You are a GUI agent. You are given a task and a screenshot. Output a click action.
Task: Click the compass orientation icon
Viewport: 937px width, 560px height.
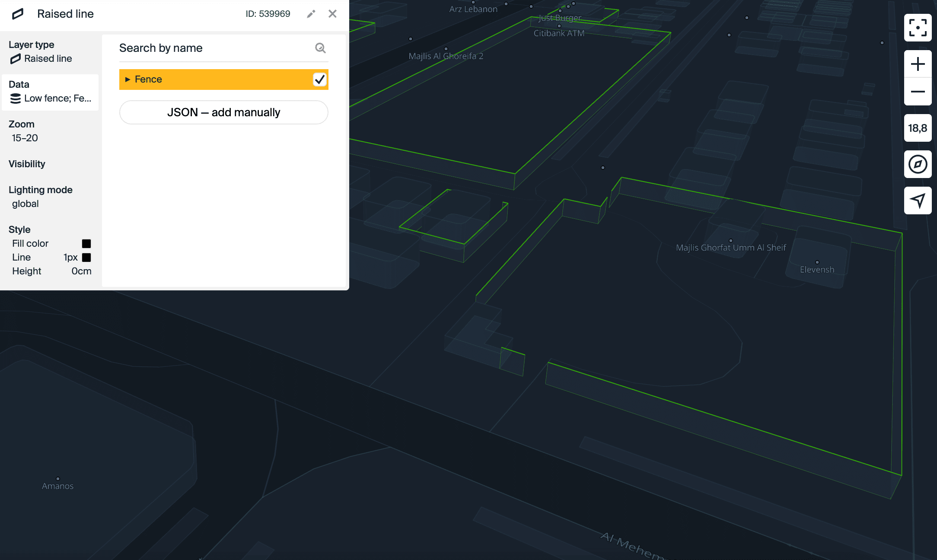tap(918, 164)
